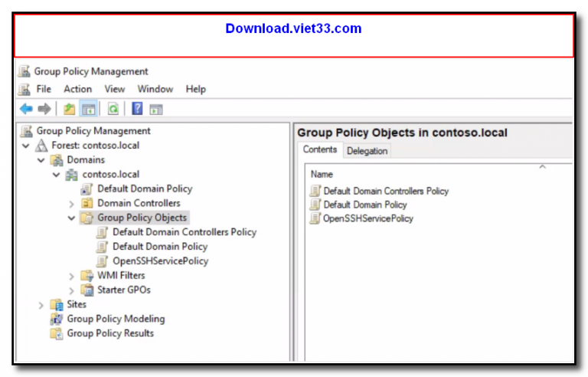Viewport: 588px width, 377px height.
Task: Open the Action menu
Action: point(77,89)
